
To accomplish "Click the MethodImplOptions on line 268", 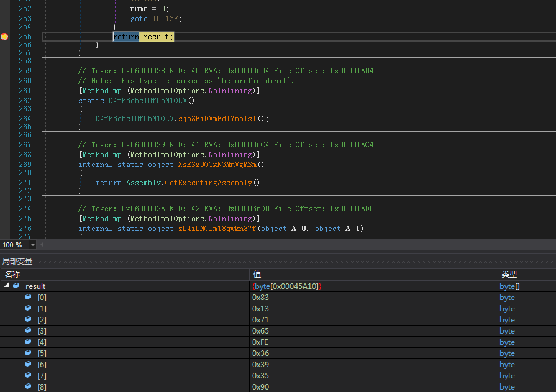I will click(x=167, y=154).
